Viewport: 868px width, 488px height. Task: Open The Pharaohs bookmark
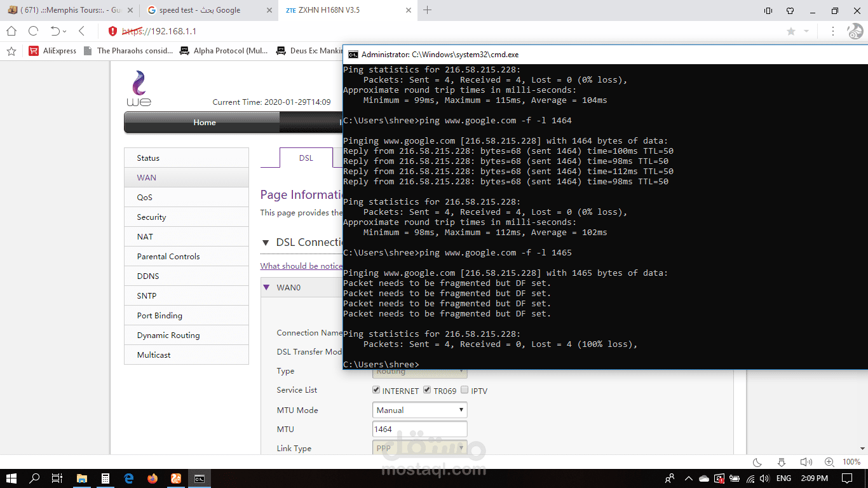[128, 51]
